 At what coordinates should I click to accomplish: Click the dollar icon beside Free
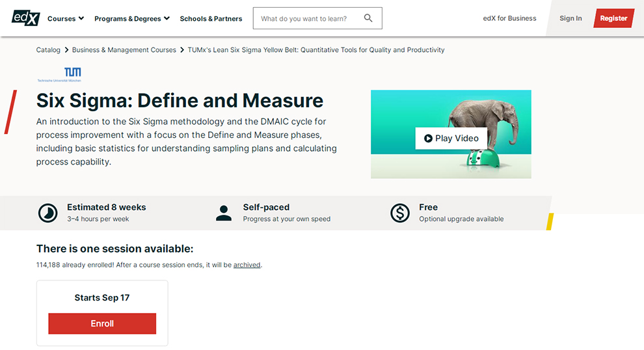point(399,213)
